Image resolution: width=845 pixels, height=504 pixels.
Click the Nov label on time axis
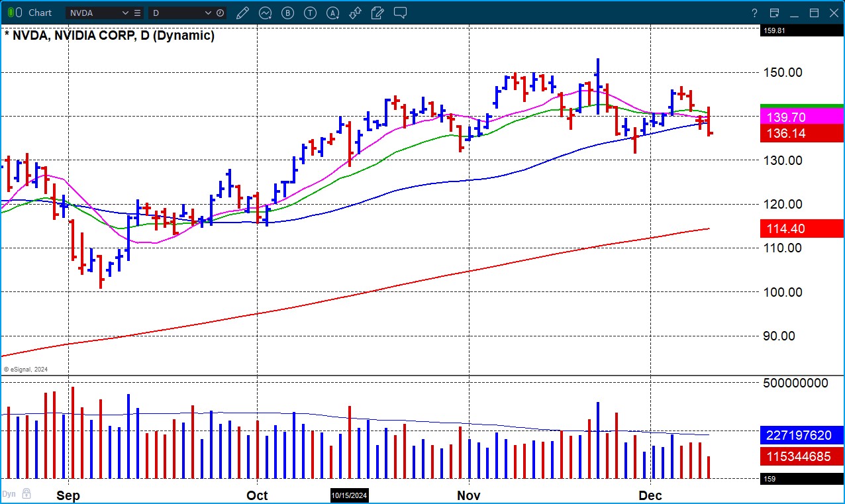pyautogui.click(x=468, y=495)
